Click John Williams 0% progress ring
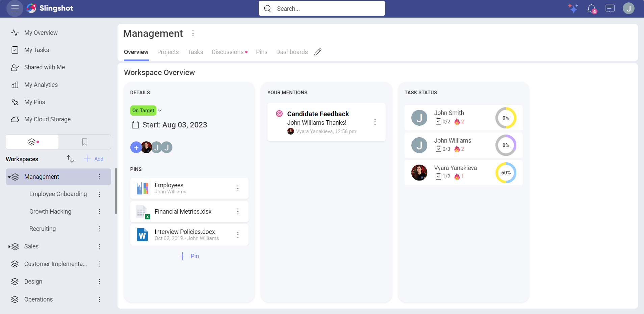644x314 pixels. (x=506, y=145)
